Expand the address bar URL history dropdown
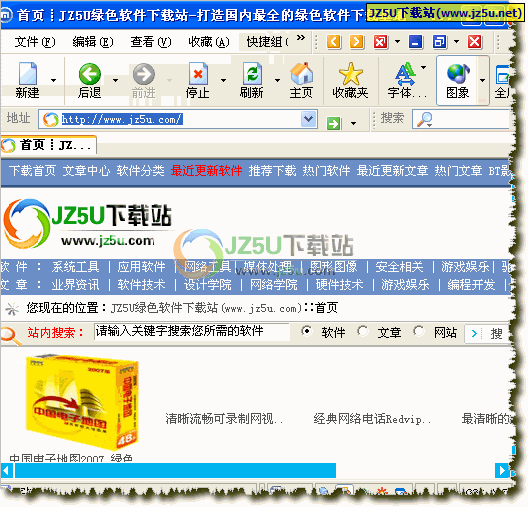The image size is (528, 507). point(309,119)
